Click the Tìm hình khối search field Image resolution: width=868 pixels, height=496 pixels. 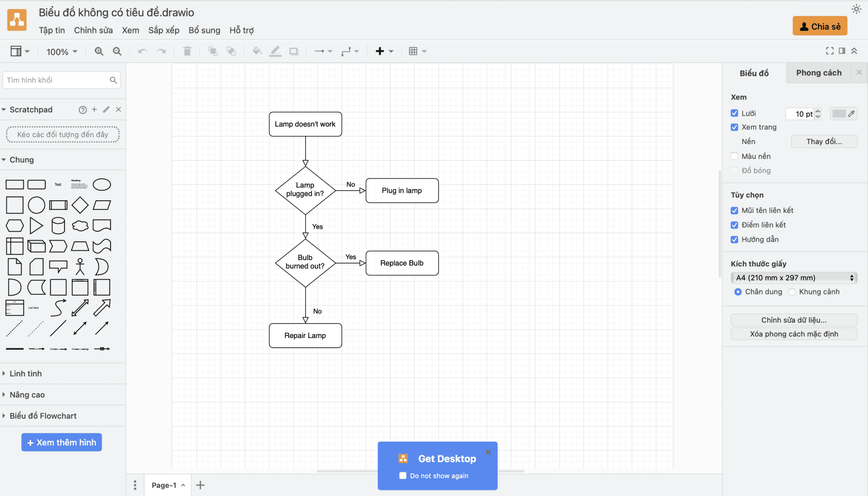(61, 80)
